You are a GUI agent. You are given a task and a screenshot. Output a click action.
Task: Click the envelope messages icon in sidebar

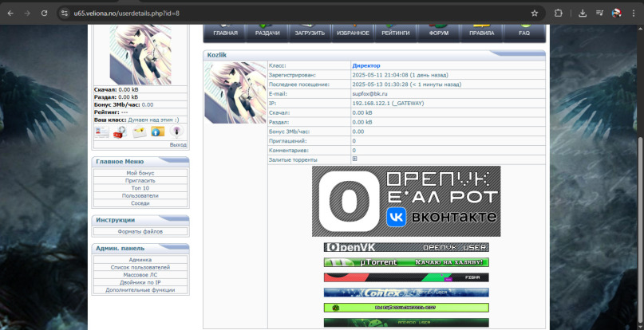pyautogui.click(x=140, y=132)
